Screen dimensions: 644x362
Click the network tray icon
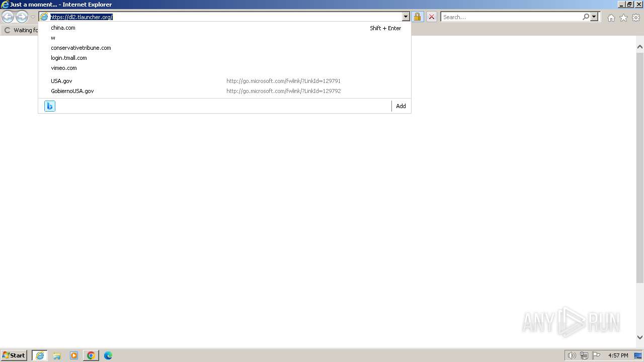(584, 355)
